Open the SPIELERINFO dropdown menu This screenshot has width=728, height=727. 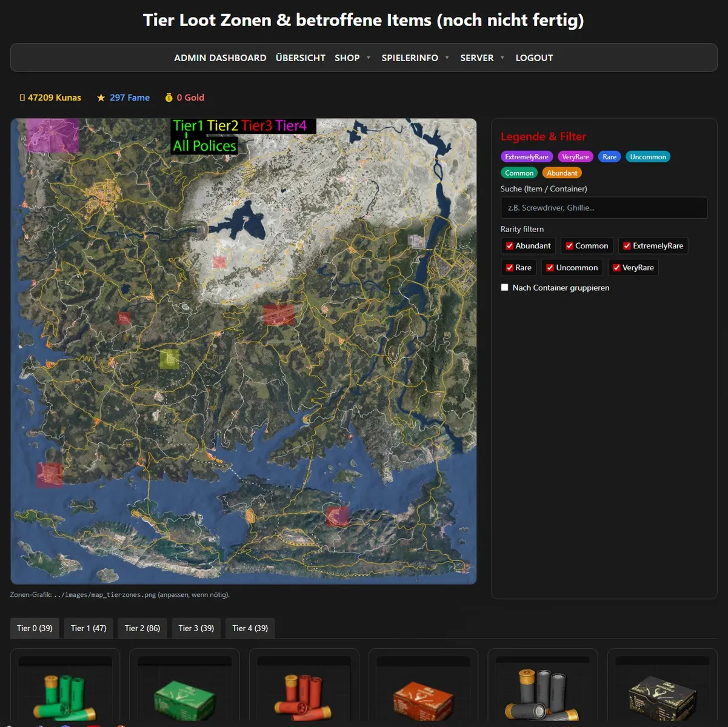click(x=415, y=58)
